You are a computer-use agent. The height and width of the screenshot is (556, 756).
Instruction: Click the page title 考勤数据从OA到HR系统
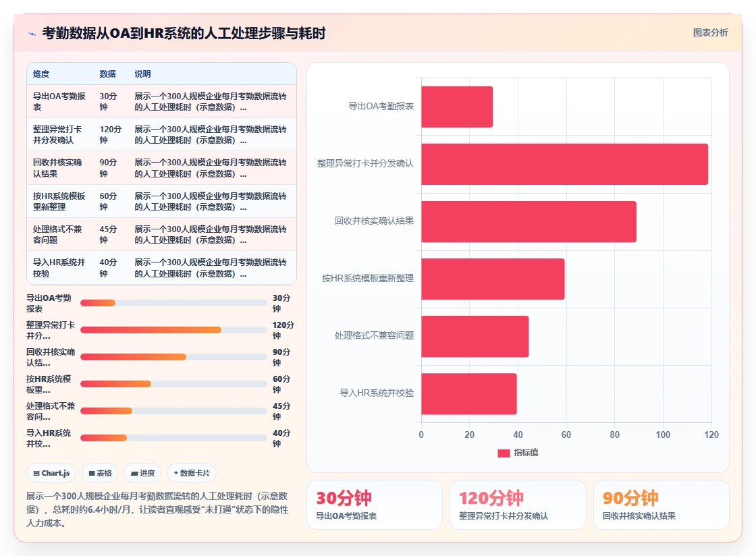[184, 33]
